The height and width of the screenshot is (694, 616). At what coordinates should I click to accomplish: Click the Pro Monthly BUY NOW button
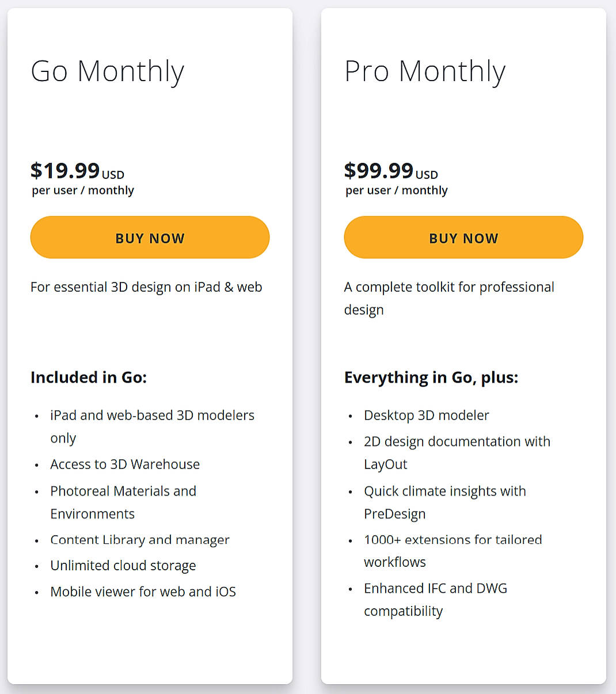tap(463, 237)
